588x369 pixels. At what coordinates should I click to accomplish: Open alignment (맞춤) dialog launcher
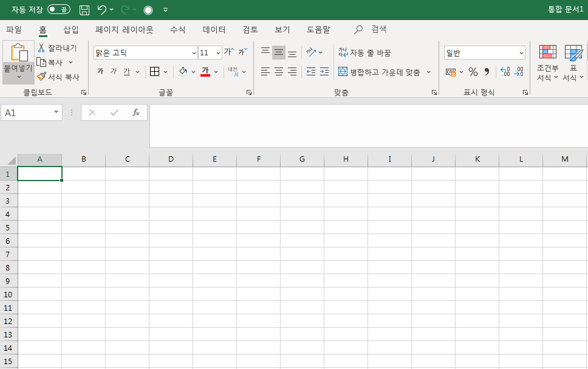[x=434, y=92]
